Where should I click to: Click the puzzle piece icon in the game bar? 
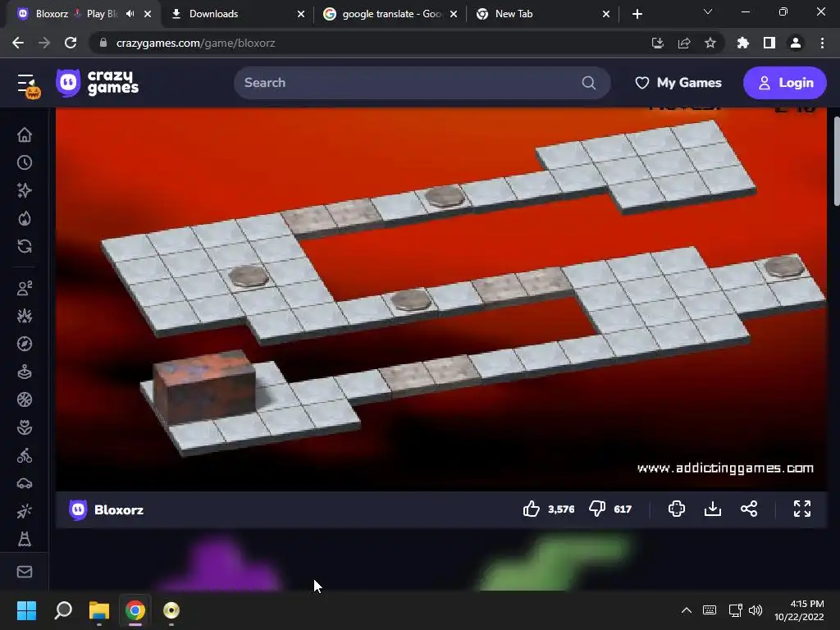click(677, 509)
